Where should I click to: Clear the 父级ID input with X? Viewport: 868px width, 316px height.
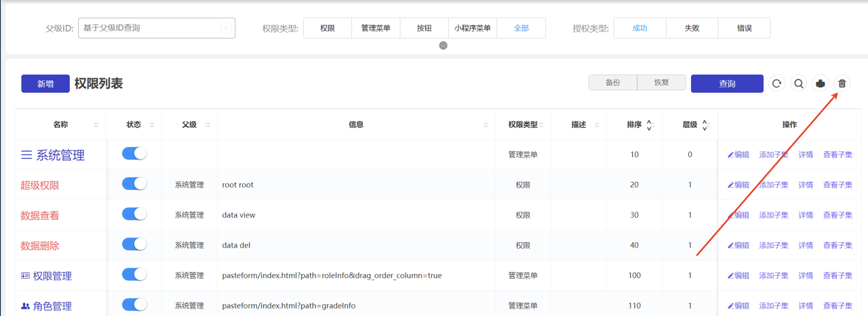(x=226, y=28)
